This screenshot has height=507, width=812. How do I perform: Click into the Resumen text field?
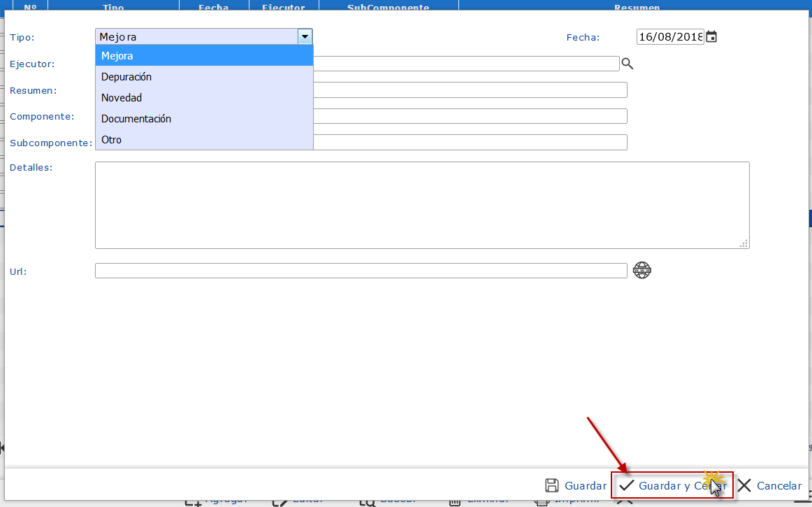coord(470,90)
